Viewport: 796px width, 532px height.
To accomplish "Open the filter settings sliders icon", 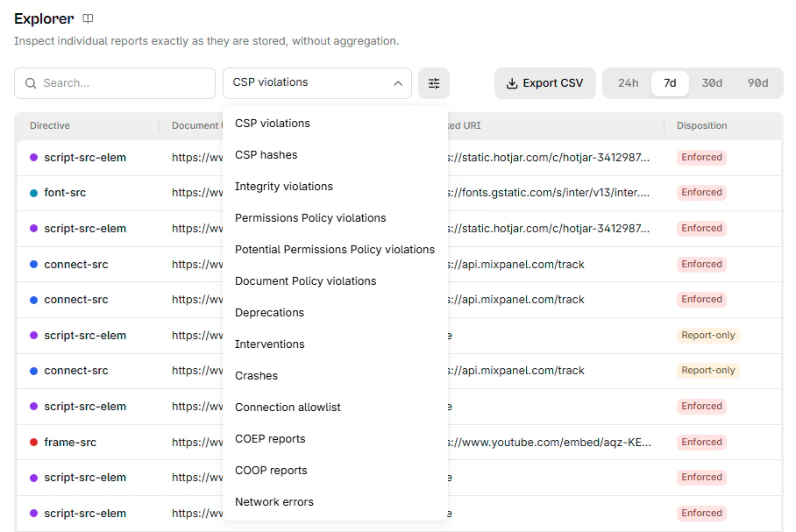I will [434, 83].
